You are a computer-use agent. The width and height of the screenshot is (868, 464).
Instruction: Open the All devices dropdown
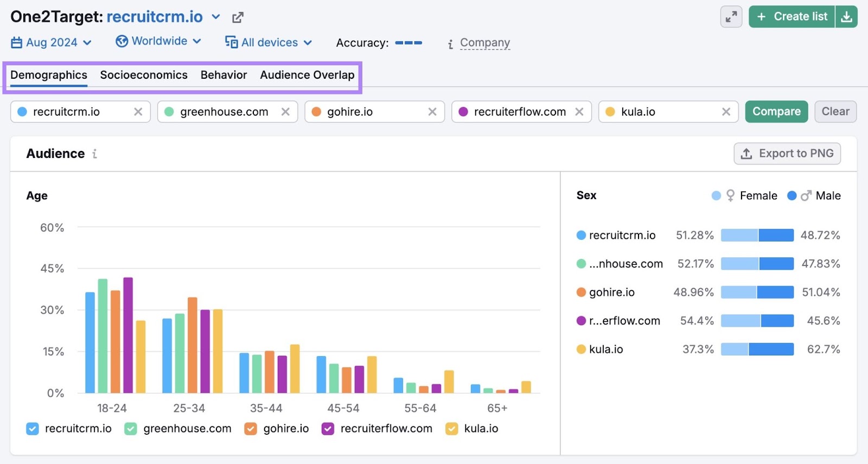coord(269,42)
